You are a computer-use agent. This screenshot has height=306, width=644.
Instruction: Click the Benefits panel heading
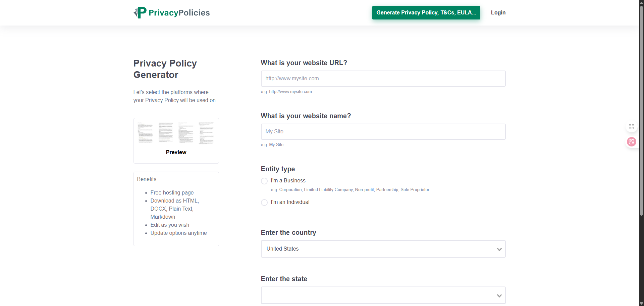pos(147,179)
